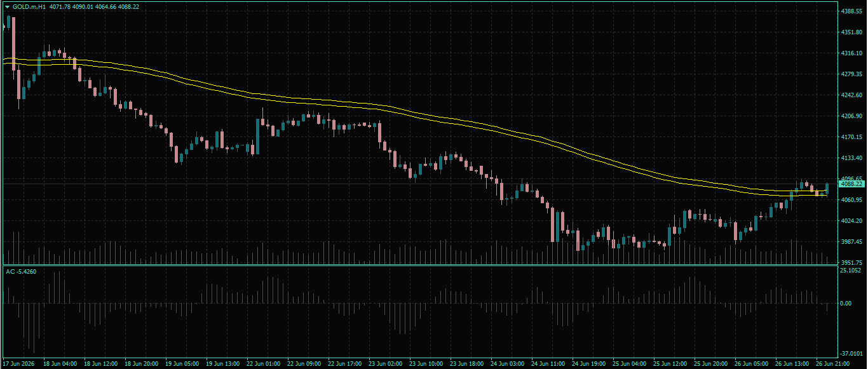
Task: Click the OHLC values 4071.78 4090.01 4064.66 4088.22
Action: click(x=94, y=6)
